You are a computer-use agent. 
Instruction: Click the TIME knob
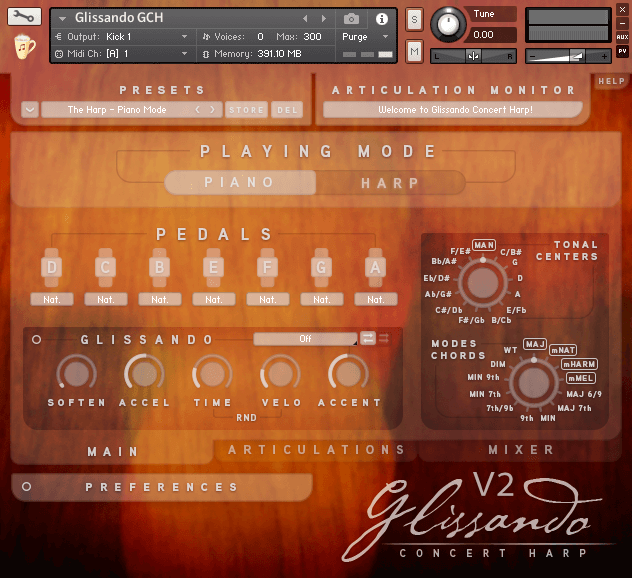coord(212,374)
